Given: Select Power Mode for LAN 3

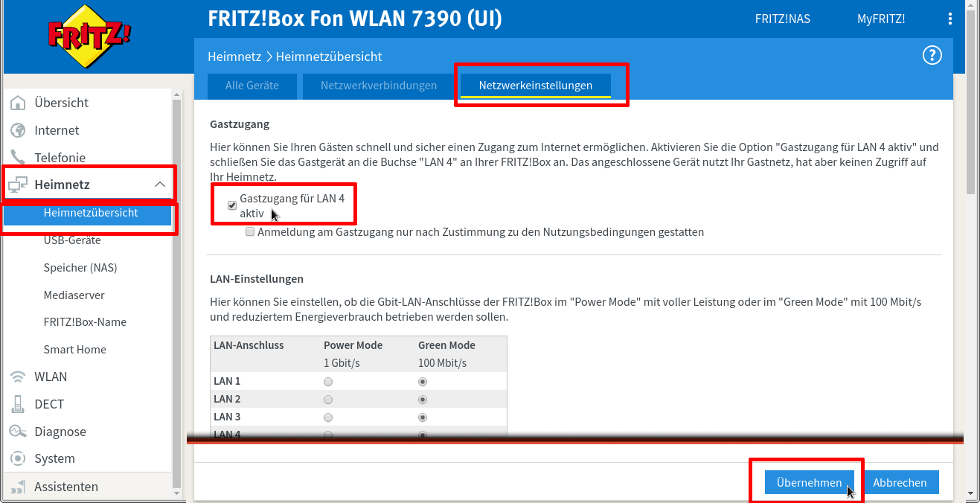Looking at the screenshot, I should [328, 417].
